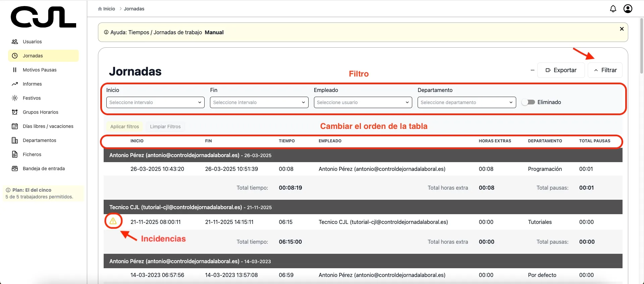Click the three-dots more options icon

pos(532,70)
